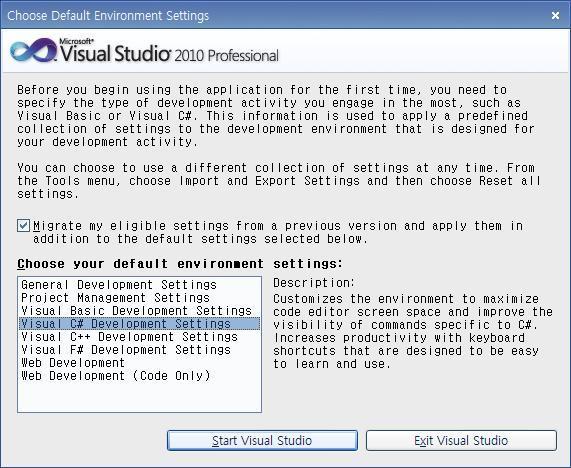Image resolution: width=571 pixels, height=468 pixels.
Task: Toggle the Migrate my eligible settings checkbox
Action: pyautogui.click(x=23, y=226)
